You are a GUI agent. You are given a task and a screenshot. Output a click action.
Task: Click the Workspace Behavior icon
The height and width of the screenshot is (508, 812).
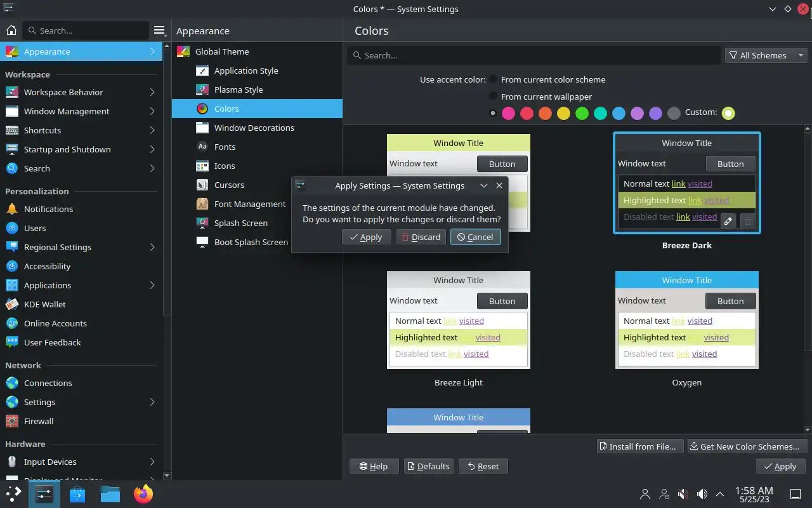11,92
